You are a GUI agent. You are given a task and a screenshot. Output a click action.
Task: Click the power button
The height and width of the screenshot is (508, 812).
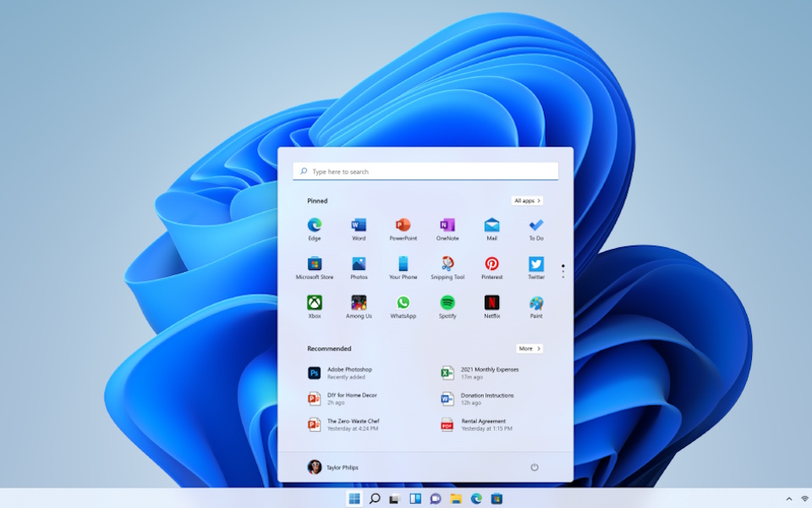tap(535, 467)
